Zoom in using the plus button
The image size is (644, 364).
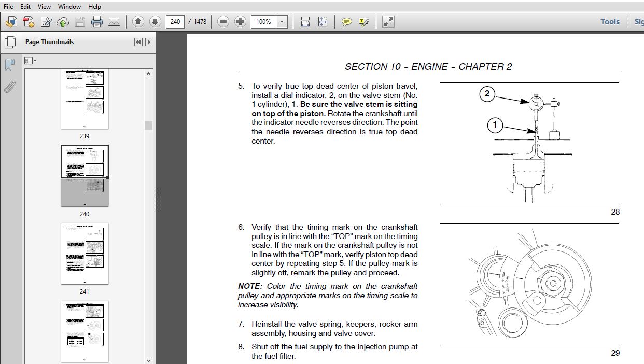click(x=240, y=22)
